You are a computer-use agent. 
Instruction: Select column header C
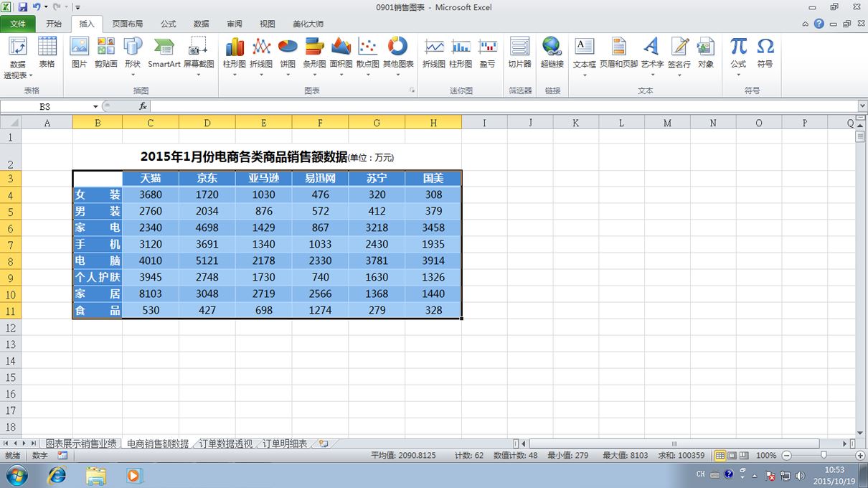point(150,123)
